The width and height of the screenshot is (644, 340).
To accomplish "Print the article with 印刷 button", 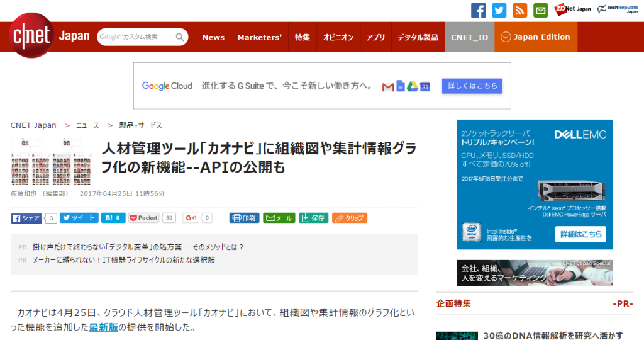I will click(245, 218).
